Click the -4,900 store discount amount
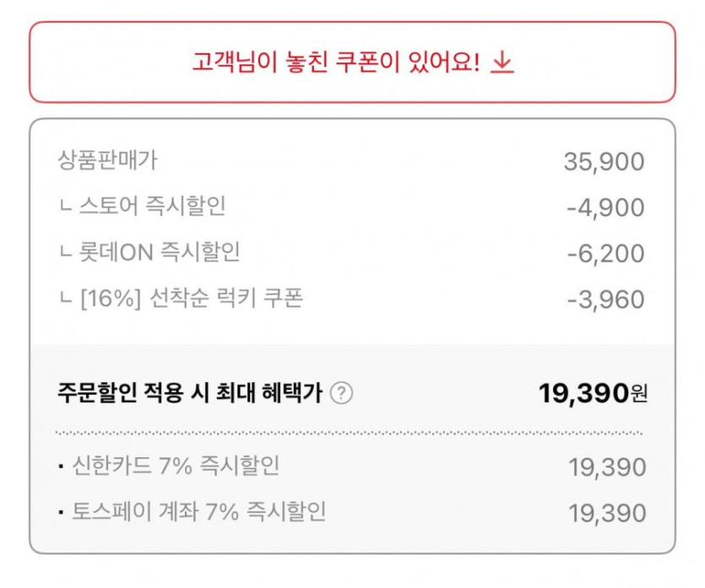This screenshot has width=705, height=588. tap(603, 208)
